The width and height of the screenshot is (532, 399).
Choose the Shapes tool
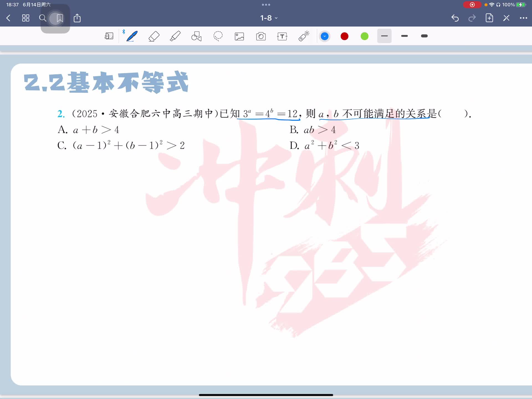coord(196,36)
